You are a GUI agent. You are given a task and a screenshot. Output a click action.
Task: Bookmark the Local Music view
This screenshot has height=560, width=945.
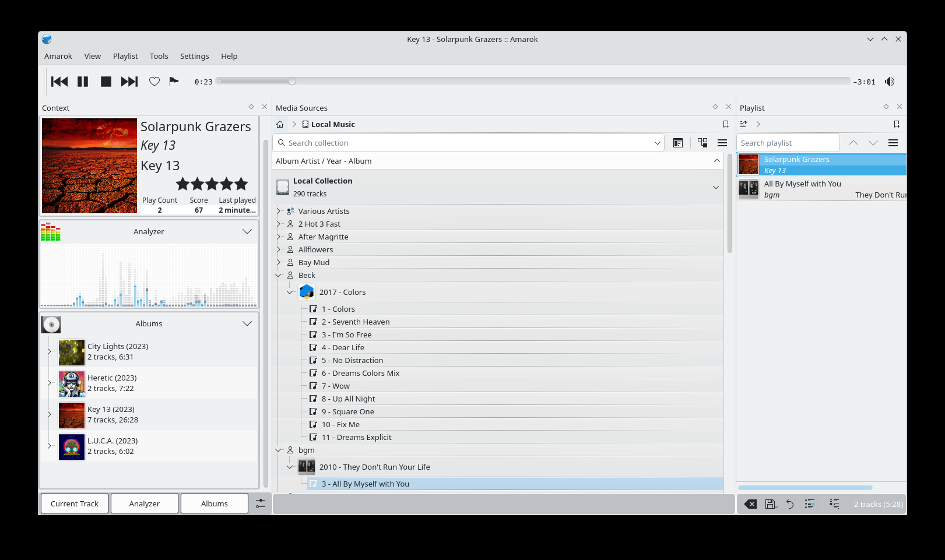(x=726, y=124)
